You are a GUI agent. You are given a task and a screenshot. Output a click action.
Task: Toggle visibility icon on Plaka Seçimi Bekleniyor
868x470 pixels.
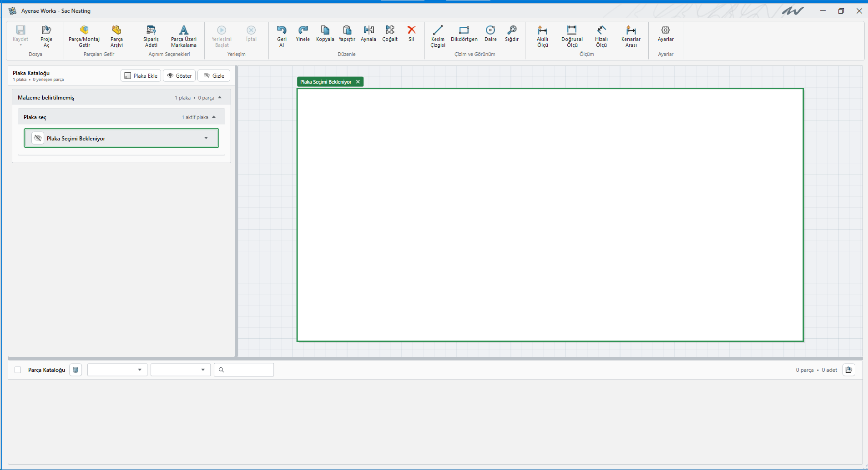click(38, 138)
